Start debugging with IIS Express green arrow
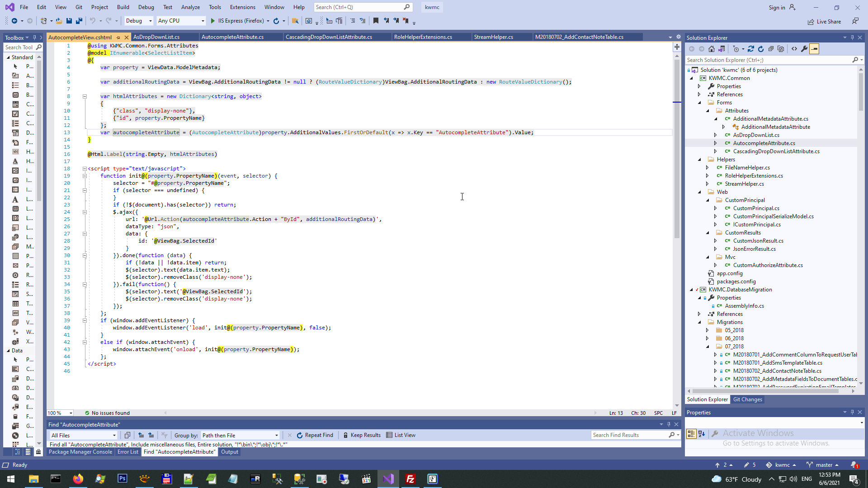This screenshot has width=868, height=488. click(213, 21)
